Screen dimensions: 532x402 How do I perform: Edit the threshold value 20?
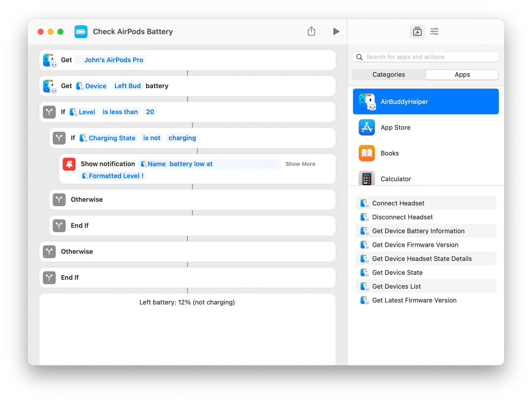click(x=150, y=112)
